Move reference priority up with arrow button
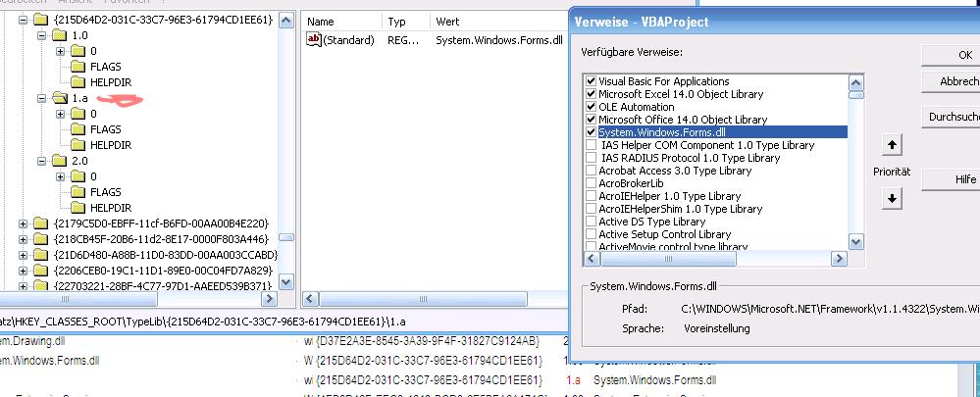The width and height of the screenshot is (980, 397). [x=892, y=145]
